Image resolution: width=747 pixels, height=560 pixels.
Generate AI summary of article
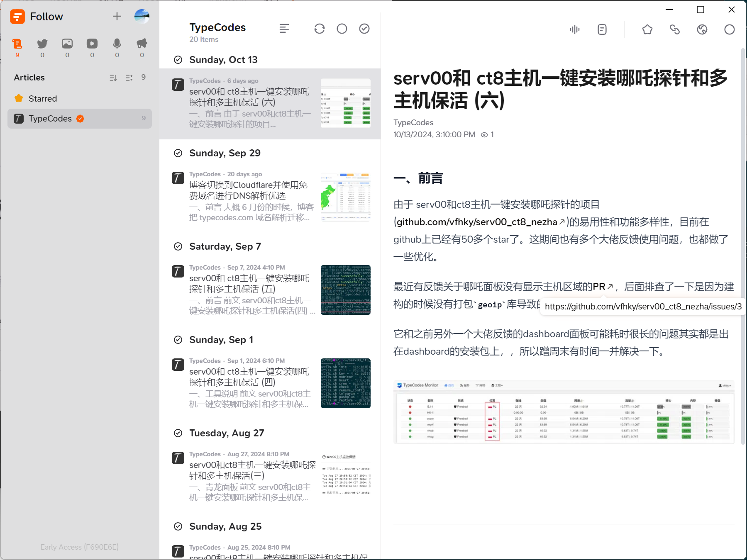click(602, 29)
